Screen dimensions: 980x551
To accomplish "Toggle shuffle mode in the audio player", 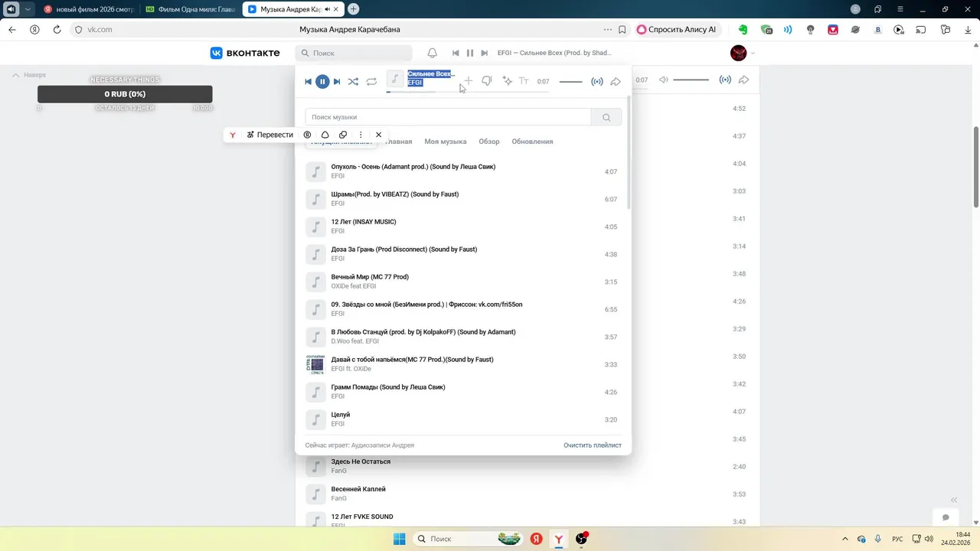I will [x=353, y=81].
